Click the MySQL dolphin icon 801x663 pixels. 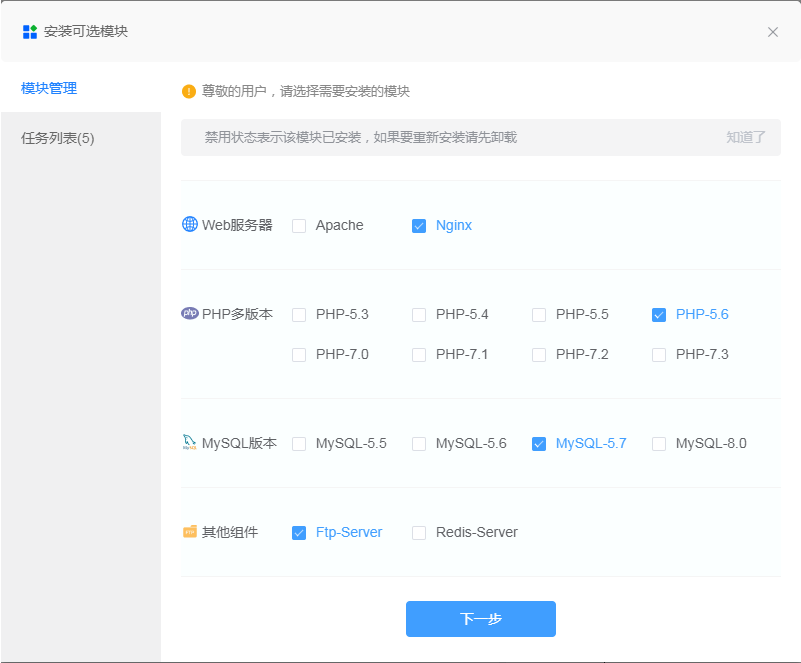(x=190, y=443)
